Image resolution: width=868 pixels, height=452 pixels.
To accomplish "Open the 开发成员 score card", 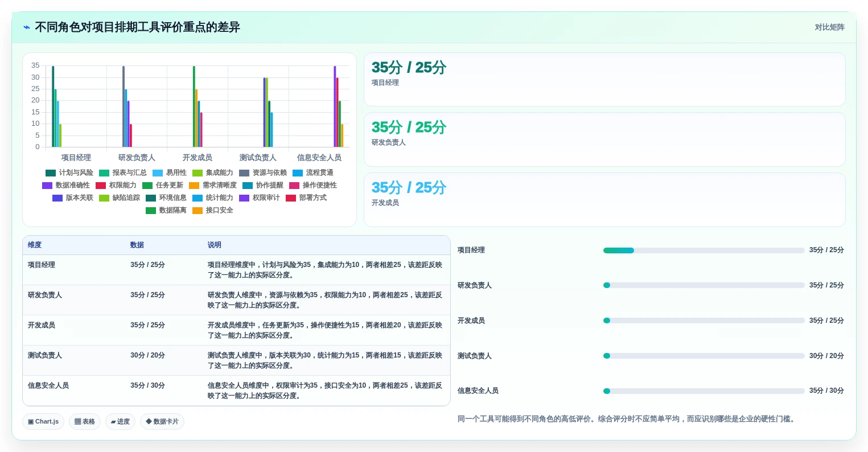I will 604,200.
